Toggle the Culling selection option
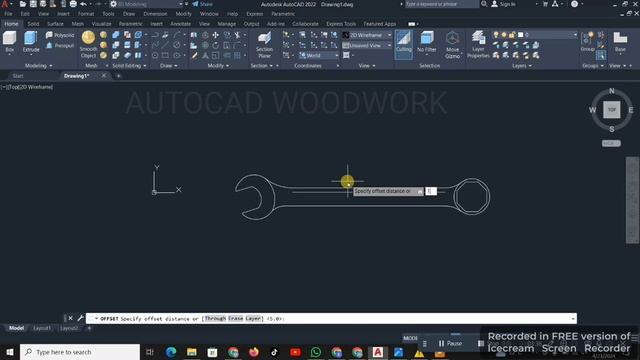The width and height of the screenshot is (640, 360). (404, 44)
